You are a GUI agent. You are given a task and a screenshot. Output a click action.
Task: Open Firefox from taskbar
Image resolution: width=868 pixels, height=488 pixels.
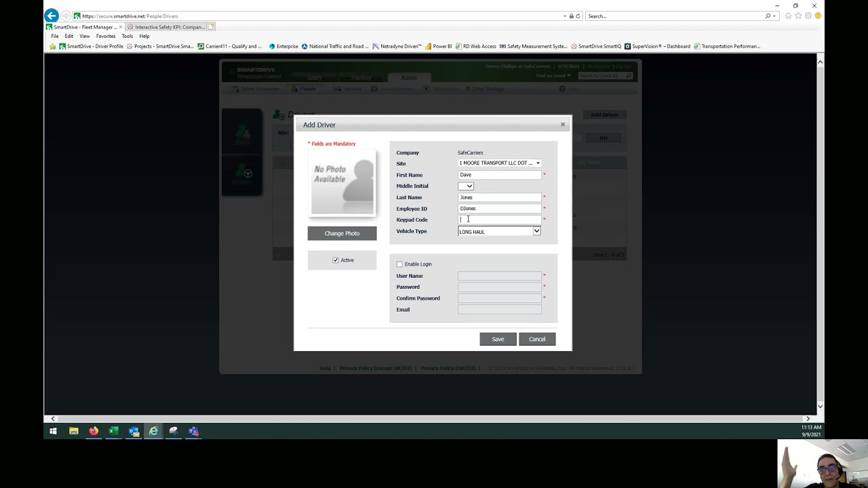click(x=94, y=431)
